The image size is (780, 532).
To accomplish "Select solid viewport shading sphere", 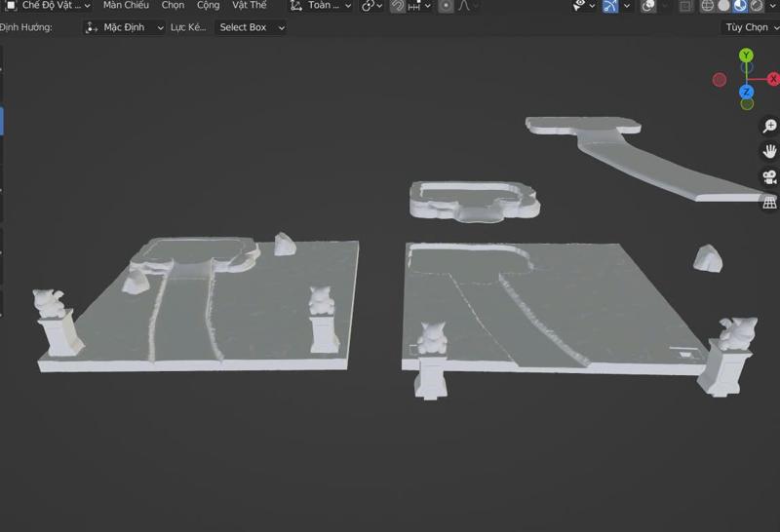I will coord(724,6).
